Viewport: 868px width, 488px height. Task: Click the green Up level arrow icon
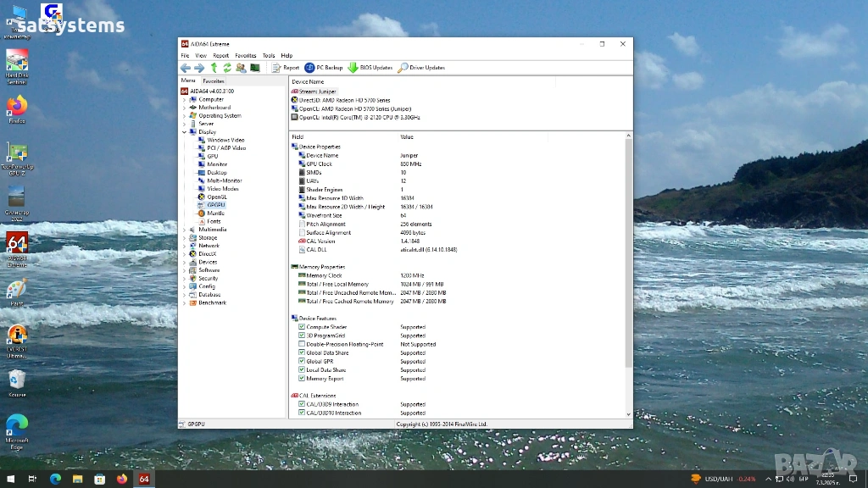pyautogui.click(x=214, y=68)
